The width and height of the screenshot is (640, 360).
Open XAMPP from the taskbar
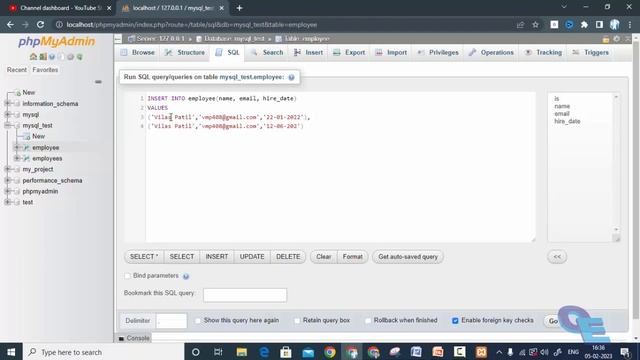point(481,352)
